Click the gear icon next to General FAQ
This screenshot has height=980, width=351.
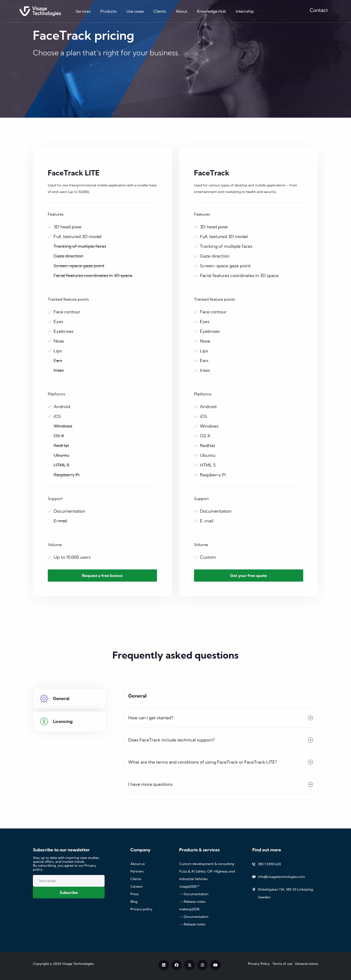pyautogui.click(x=44, y=698)
